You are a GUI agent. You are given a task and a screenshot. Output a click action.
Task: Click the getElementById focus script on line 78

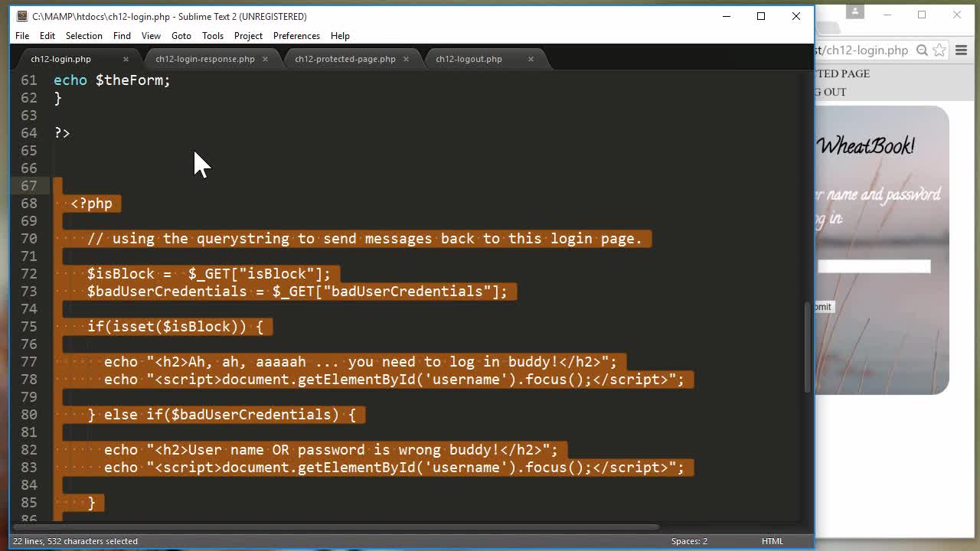[394, 379]
